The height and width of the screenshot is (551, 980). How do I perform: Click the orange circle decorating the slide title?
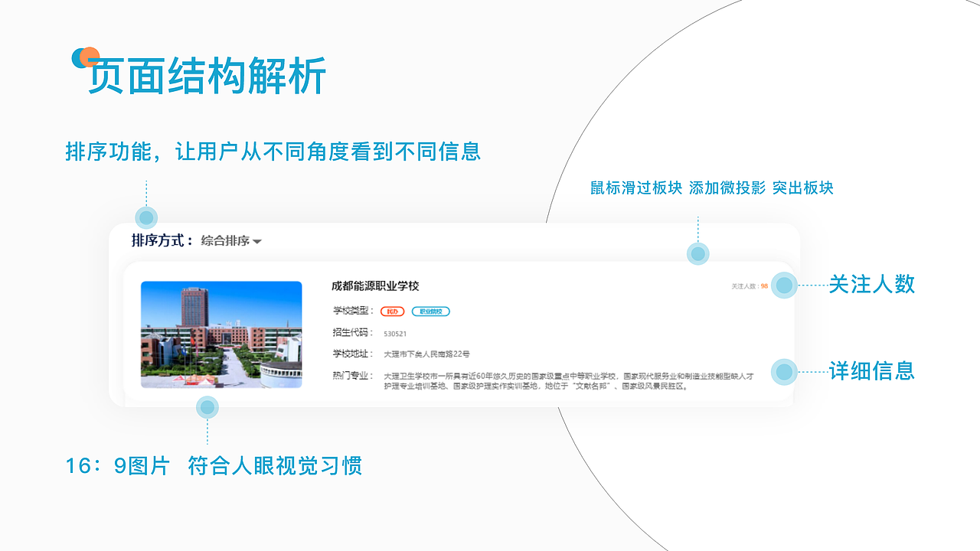pos(90,55)
